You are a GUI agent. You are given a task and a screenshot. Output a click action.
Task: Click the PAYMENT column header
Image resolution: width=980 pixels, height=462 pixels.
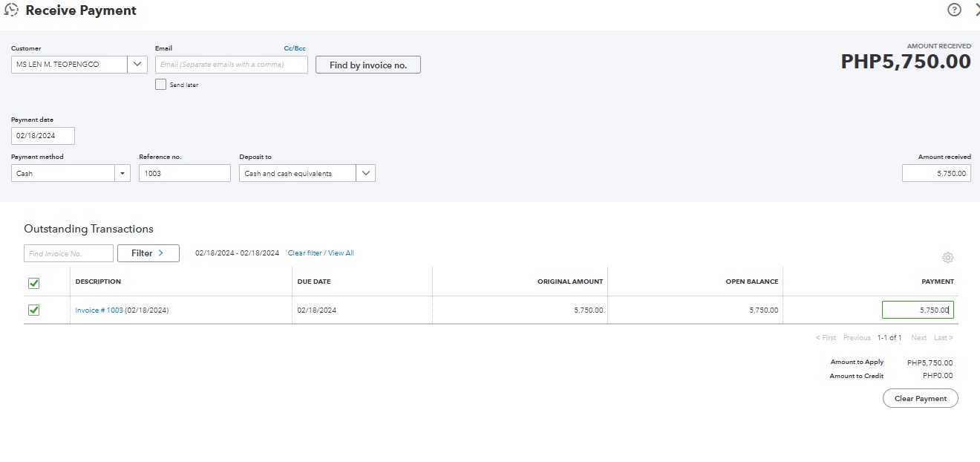[x=938, y=282]
